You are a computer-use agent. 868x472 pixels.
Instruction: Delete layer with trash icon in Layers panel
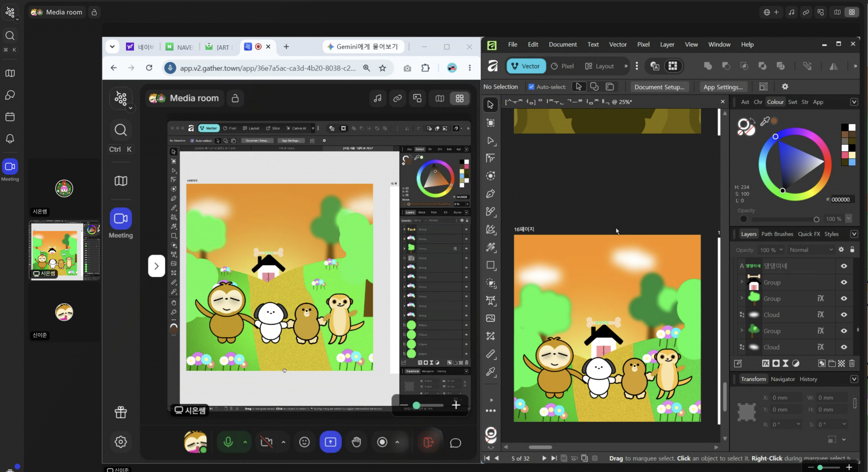[852, 363]
